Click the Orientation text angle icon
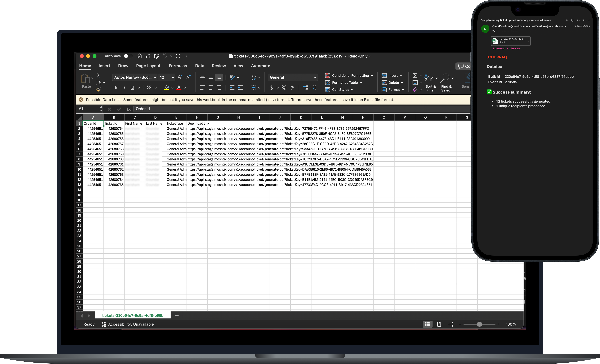Screen dimensions: 600x364 click(232, 77)
